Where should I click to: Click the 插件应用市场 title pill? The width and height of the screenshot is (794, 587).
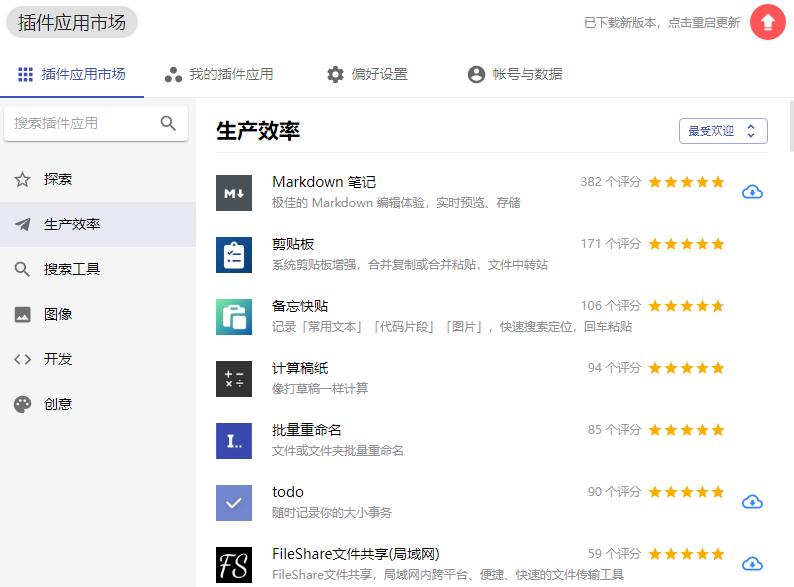[x=71, y=22]
